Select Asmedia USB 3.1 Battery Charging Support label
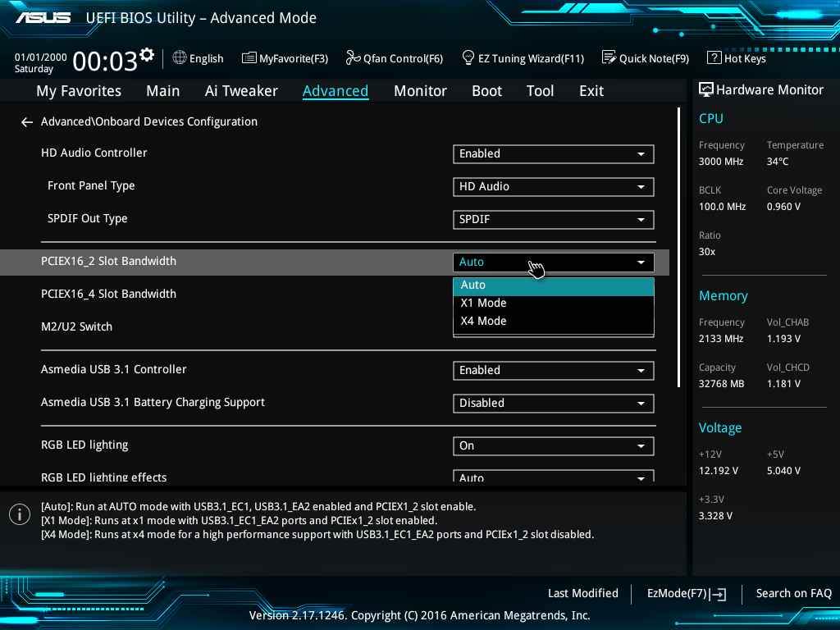Screen dimensions: 840x630 click(153, 402)
